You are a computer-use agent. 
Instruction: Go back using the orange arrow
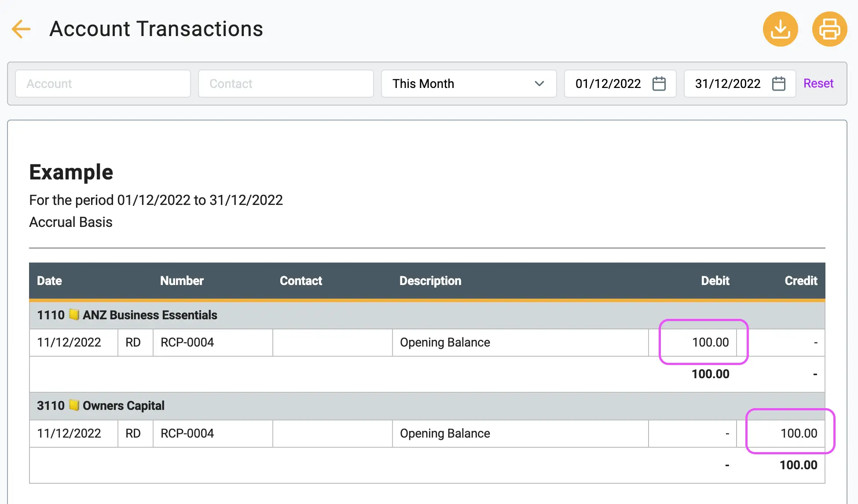(x=21, y=29)
